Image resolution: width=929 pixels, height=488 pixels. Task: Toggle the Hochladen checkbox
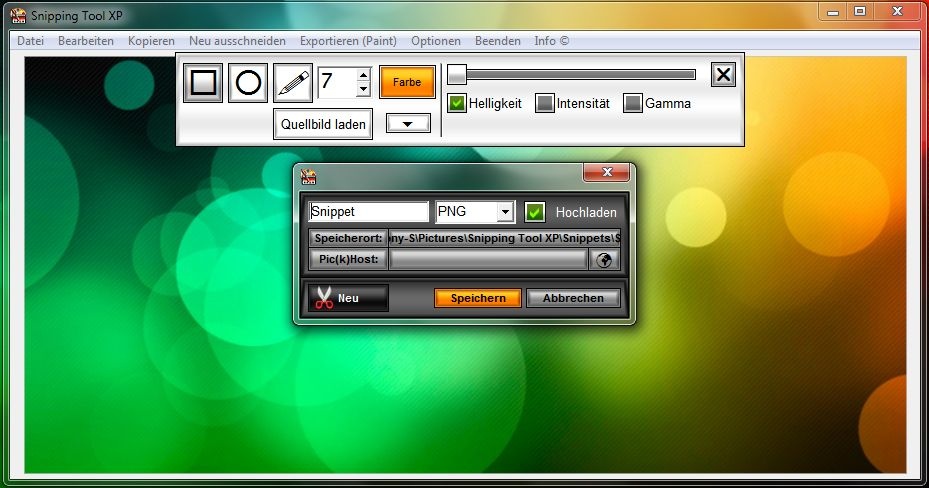tap(535, 212)
